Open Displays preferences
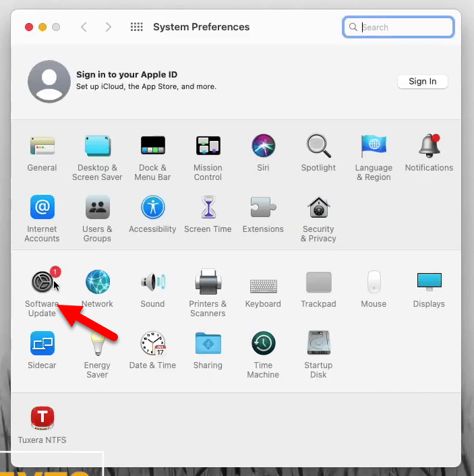The width and height of the screenshot is (474, 476). pyautogui.click(x=429, y=282)
